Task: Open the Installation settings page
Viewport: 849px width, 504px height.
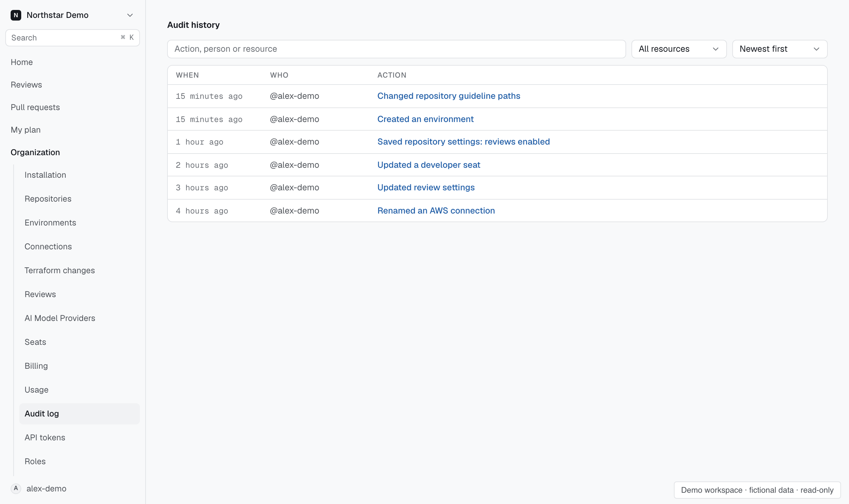Action: [45, 175]
